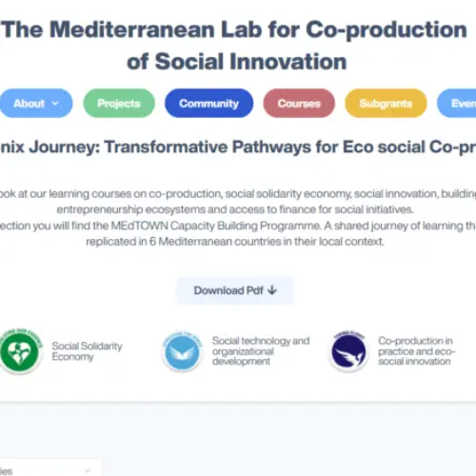
Task: Open the Community navigation pill
Action: coord(208,104)
